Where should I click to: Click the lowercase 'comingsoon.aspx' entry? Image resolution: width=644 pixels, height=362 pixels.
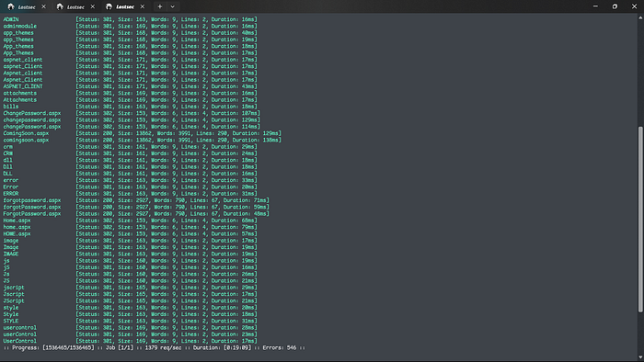(26, 140)
